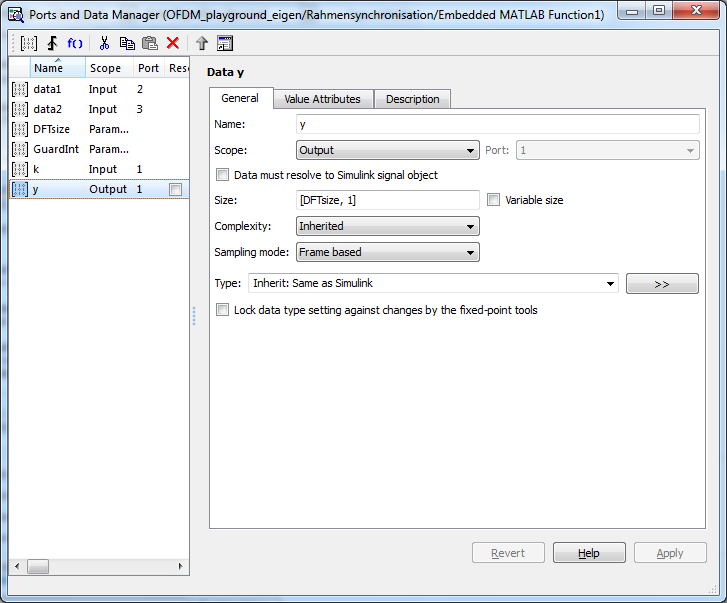Open the Description tab
The image size is (727, 603).
[x=412, y=99]
